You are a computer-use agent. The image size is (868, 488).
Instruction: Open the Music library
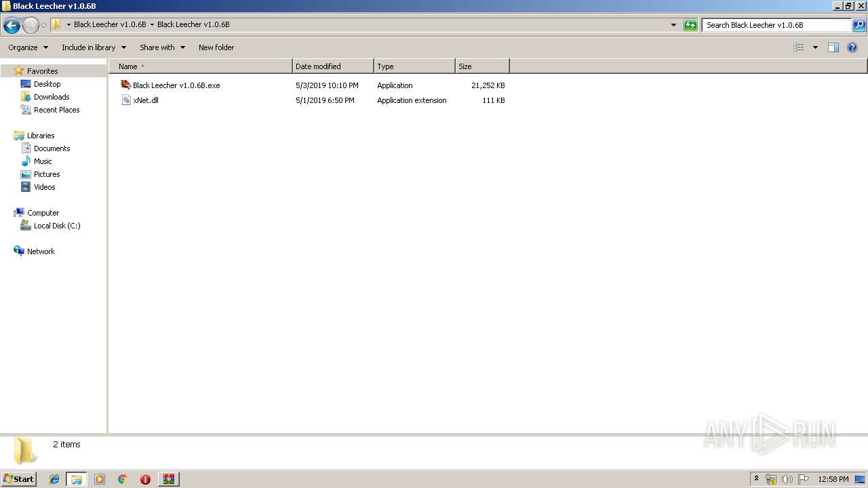[x=43, y=161]
